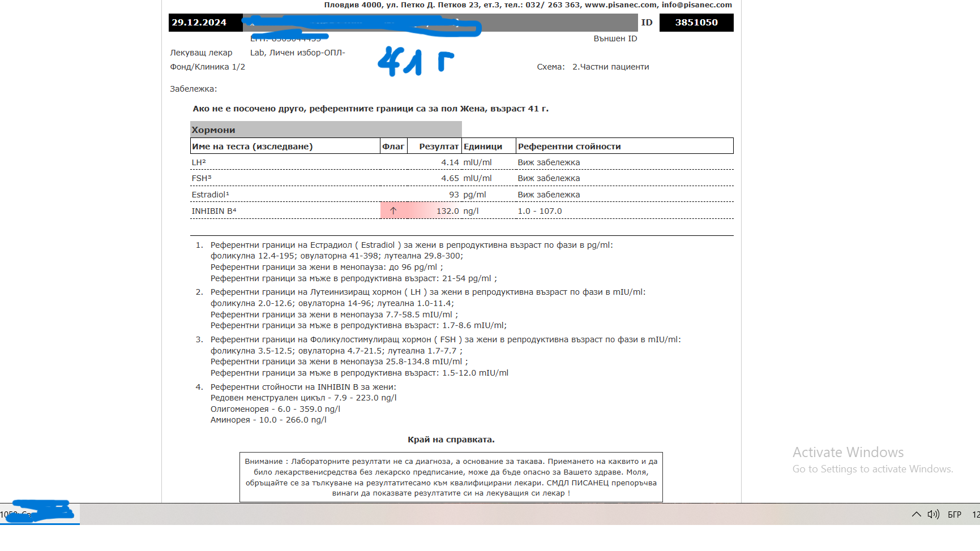
Task: Click the Внимание warning notice box
Action: pyautogui.click(x=451, y=477)
